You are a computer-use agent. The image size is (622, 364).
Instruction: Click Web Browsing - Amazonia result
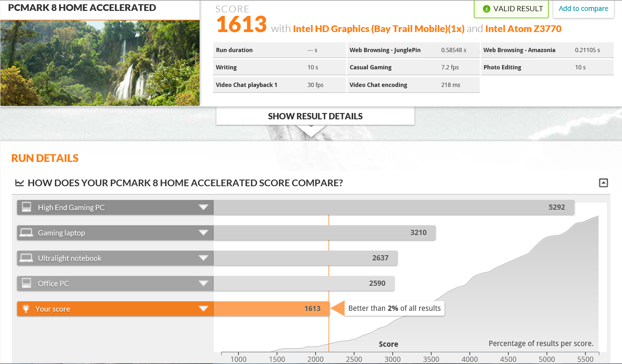coord(547,50)
